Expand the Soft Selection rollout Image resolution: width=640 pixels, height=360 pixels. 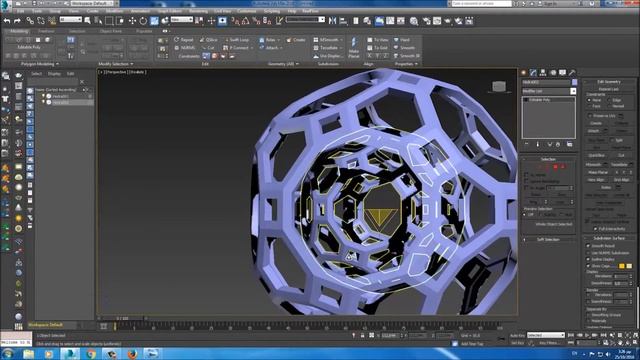click(548, 240)
